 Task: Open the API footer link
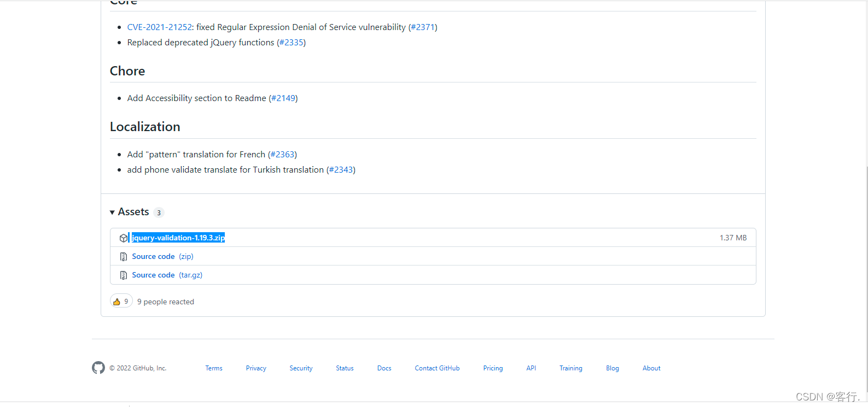[x=531, y=368]
